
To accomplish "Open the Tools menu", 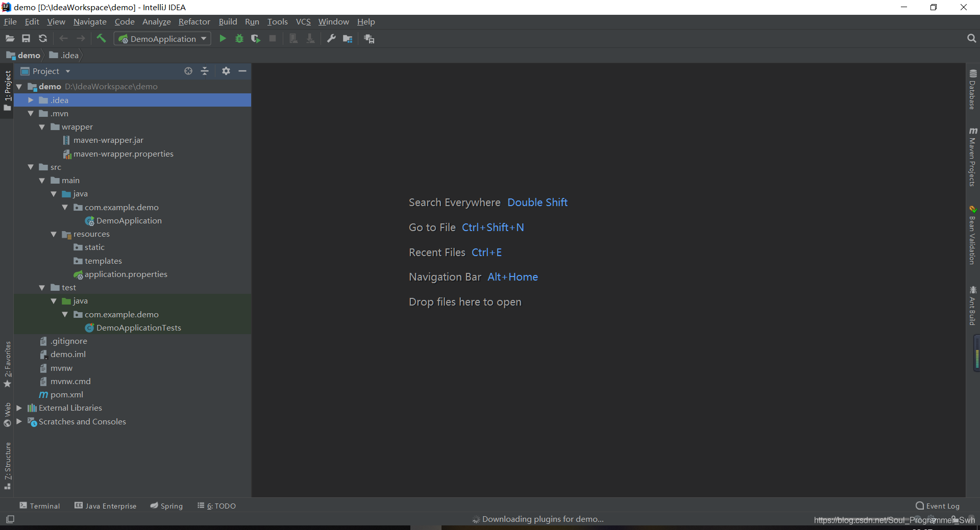I will (277, 21).
